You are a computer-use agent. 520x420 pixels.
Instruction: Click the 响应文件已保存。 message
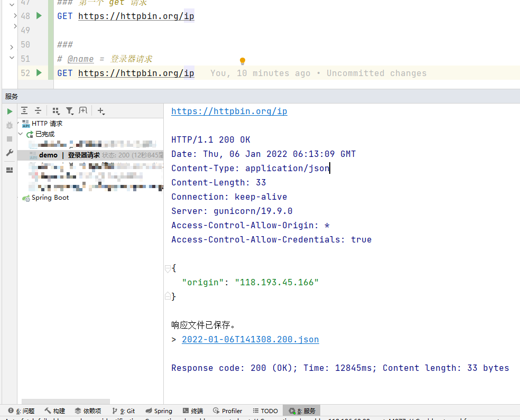coord(203,325)
